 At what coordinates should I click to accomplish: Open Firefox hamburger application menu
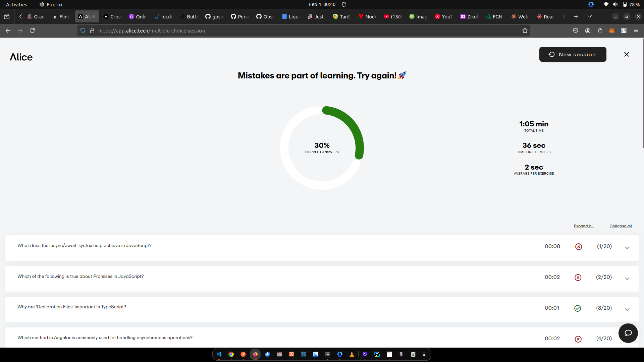[x=636, y=31]
